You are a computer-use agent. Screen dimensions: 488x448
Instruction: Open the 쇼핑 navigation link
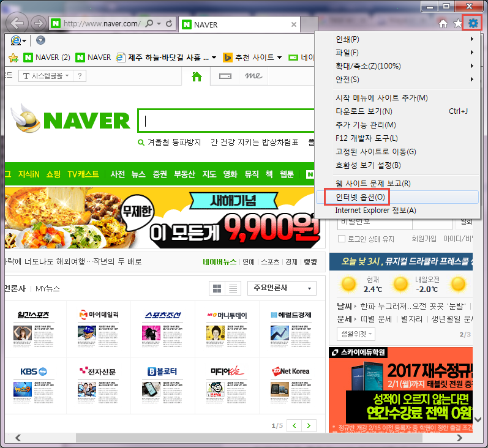coord(53,174)
